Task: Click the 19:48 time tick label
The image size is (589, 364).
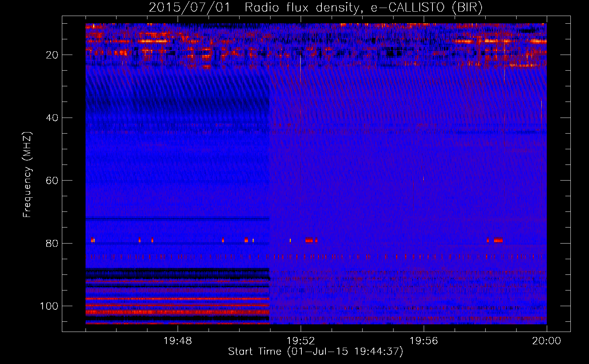Action: click(x=178, y=341)
